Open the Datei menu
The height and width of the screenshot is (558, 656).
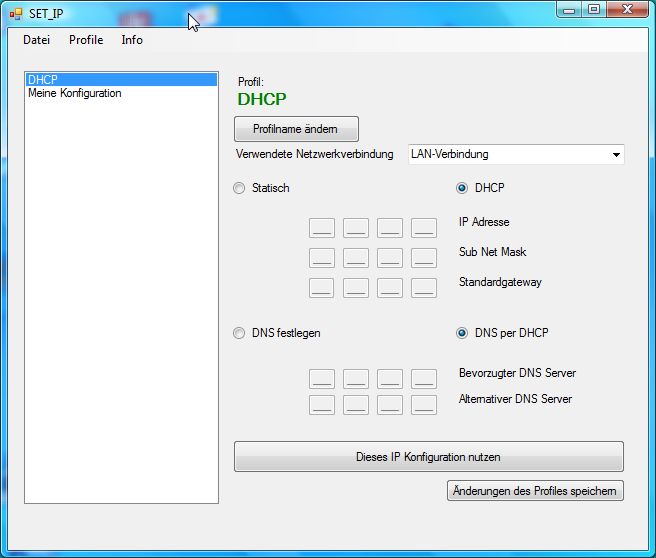click(36, 40)
